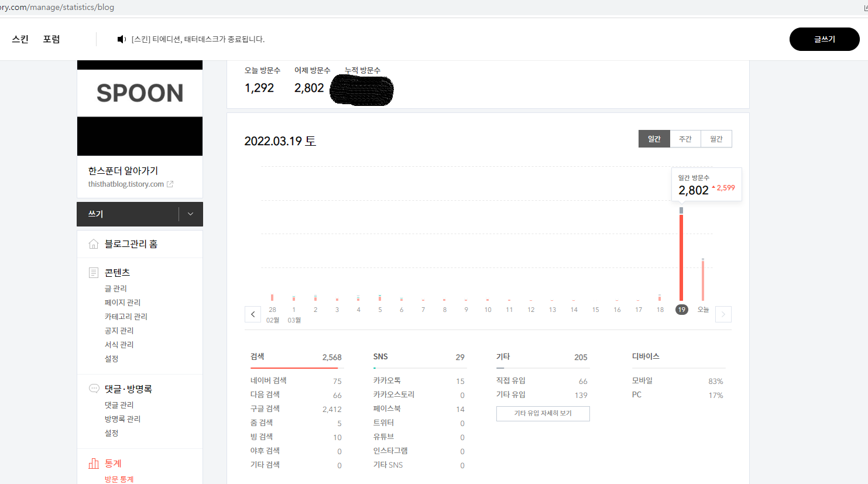The image size is (868, 484).
Task: Open 블로그관리 홈
Action: pos(131,244)
